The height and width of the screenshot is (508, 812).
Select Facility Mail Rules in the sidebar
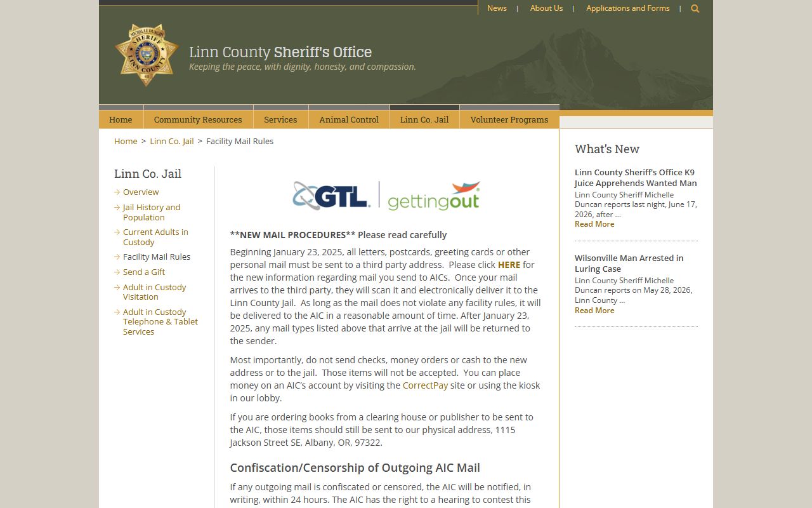coord(157,257)
